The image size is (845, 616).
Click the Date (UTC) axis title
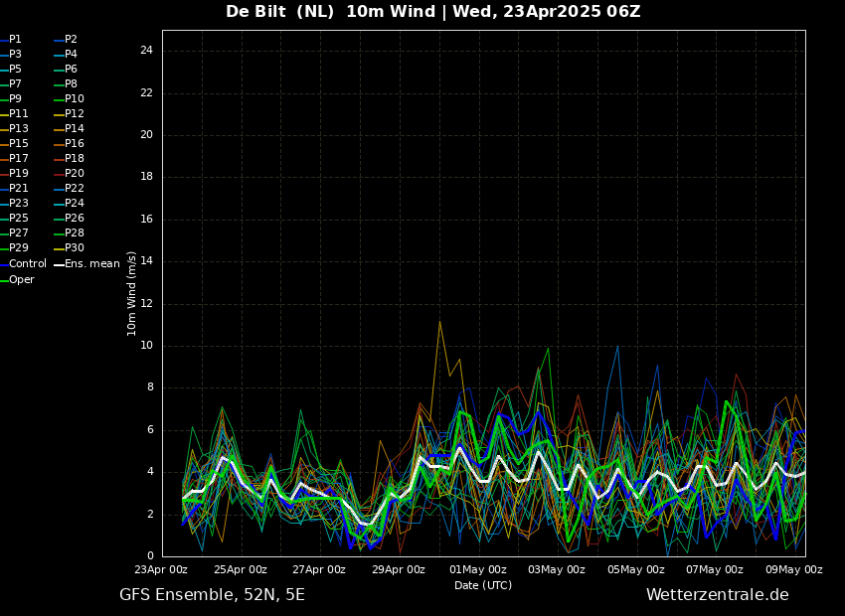click(483, 585)
